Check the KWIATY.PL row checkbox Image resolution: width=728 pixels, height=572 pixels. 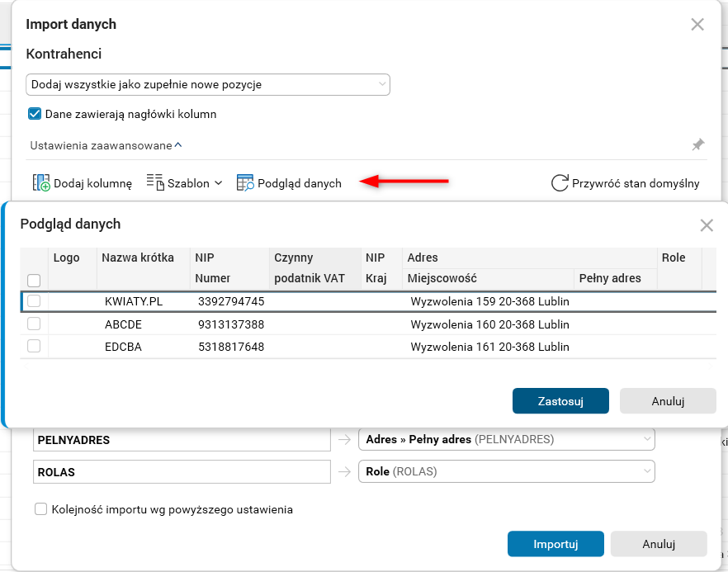click(34, 301)
